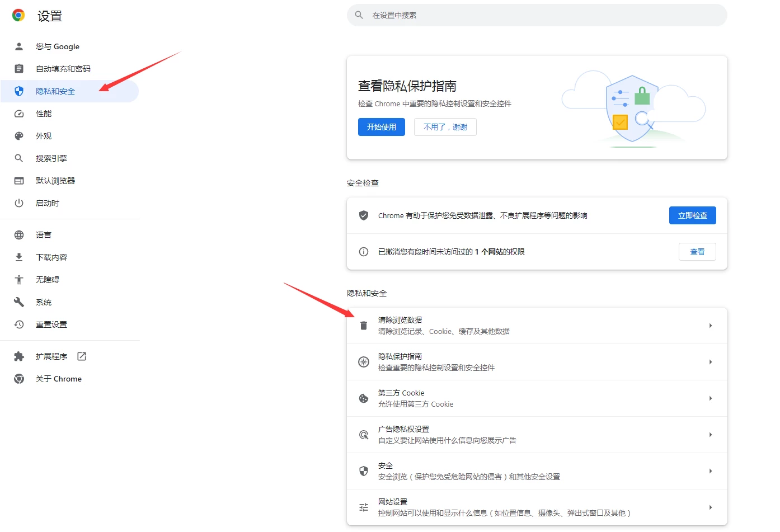The image size is (780, 532).
Task: Dismiss guide with 不用了，谢谢 button
Action: (x=445, y=127)
